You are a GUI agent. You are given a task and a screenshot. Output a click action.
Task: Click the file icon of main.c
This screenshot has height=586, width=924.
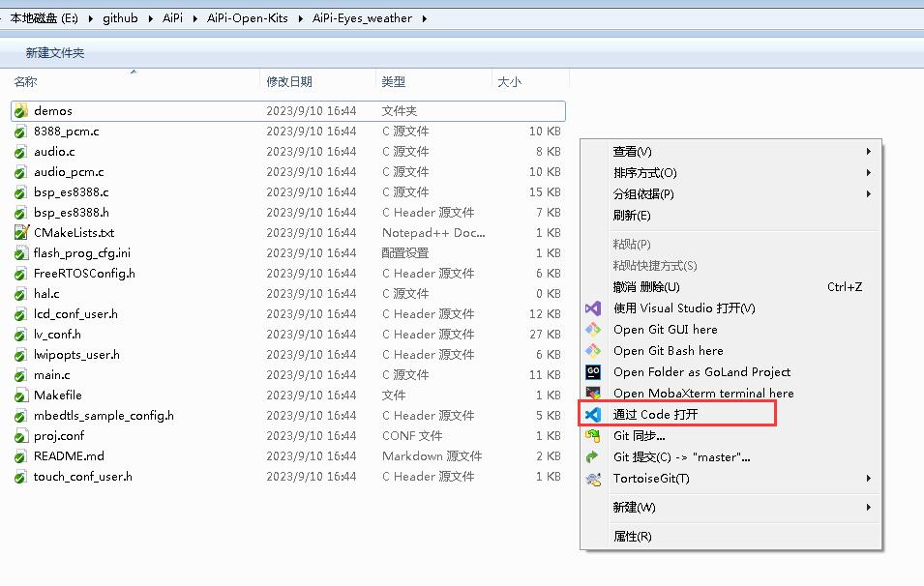[x=21, y=375]
